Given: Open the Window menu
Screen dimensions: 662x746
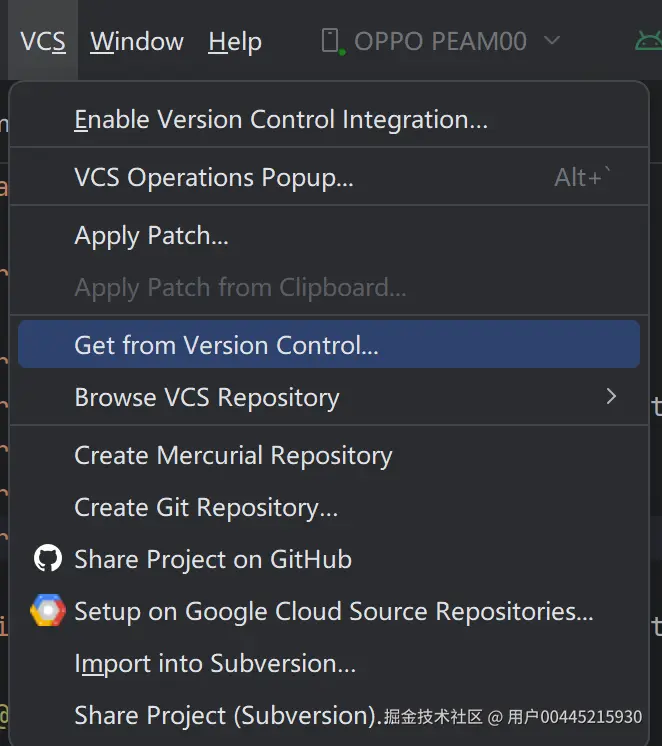Looking at the screenshot, I should [x=137, y=41].
